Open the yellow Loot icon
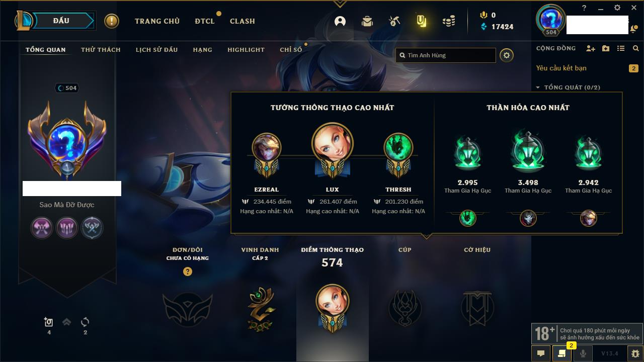The height and width of the screenshot is (362, 644). tap(421, 21)
